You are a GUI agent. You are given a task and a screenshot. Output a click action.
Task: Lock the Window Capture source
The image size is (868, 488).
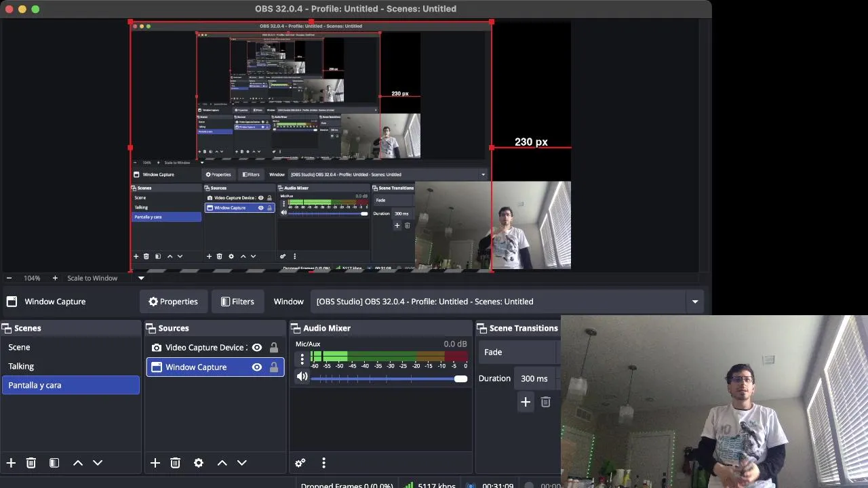tap(274, 367)
